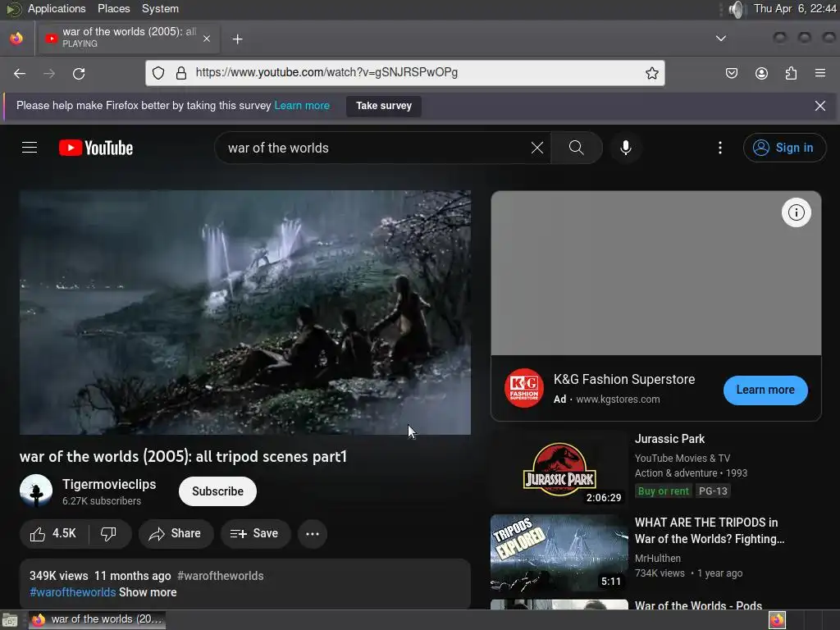This screenshot has width=840, height=630.
Task: Click the www.kgstores.com ad link
Action: 618,399
